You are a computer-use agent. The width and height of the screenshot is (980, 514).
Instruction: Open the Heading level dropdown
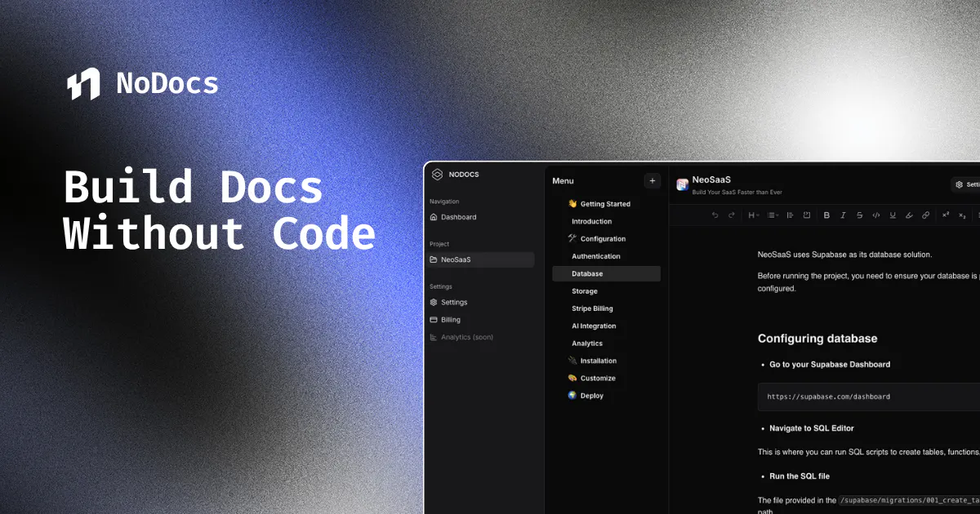[x=754, y=215]
